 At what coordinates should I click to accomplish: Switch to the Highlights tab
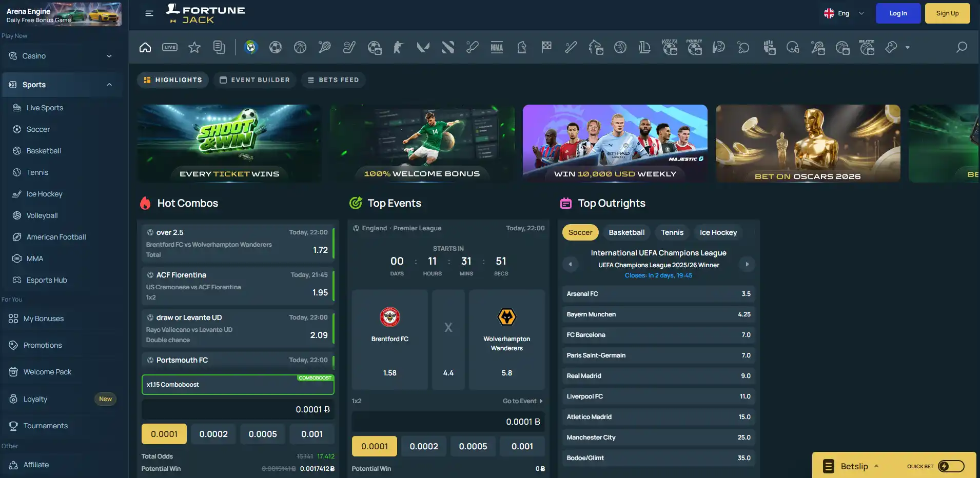(x=173, y=80)
